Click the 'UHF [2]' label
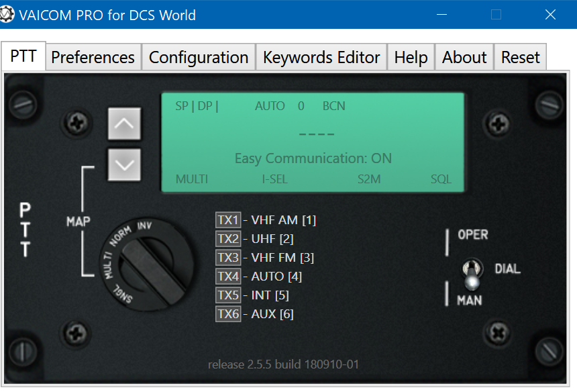577x392 pixels. click(x=272, y=239)
